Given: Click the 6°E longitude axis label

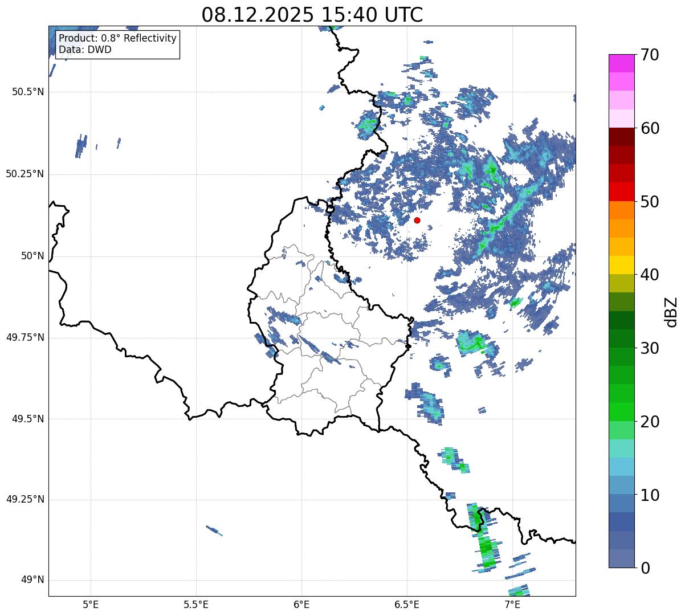Looking at the screenshot, I should [301, 604].
